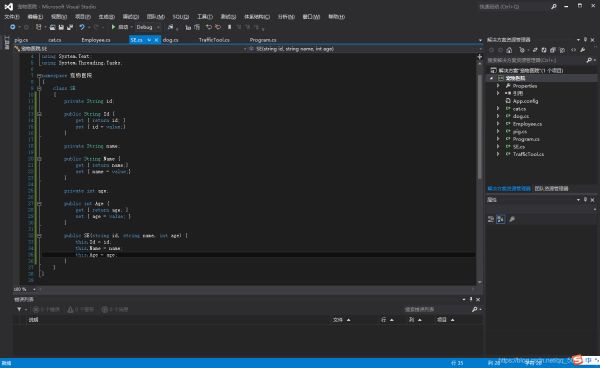Click Home icon in Solution Explorer toolbar
Viewport: 600px width, 368px height.
click(509, 50)
